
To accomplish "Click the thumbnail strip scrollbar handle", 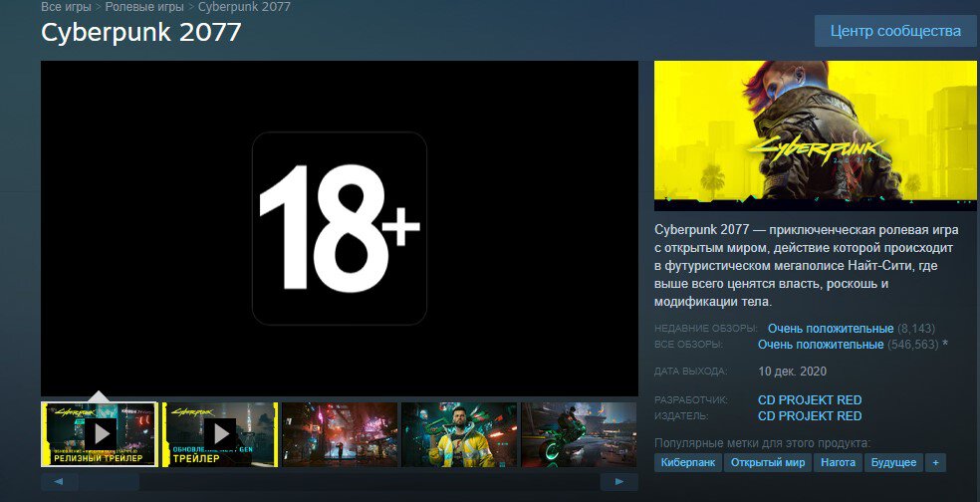I will [110, 481].
